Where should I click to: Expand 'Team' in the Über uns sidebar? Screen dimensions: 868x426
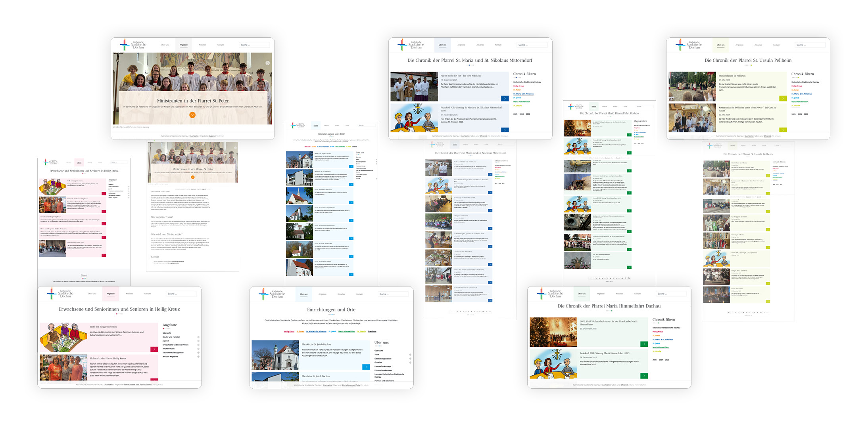tap(410, 355)
